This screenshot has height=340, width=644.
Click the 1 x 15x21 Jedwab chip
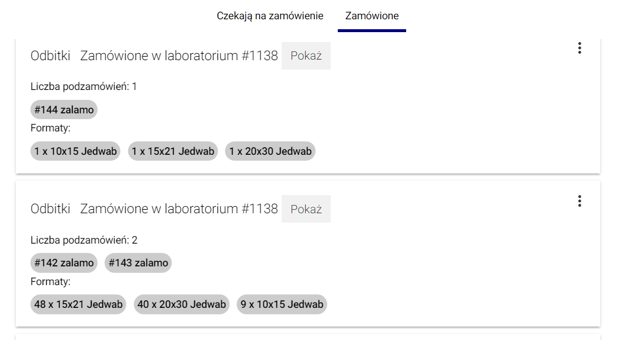click(173, 151)
